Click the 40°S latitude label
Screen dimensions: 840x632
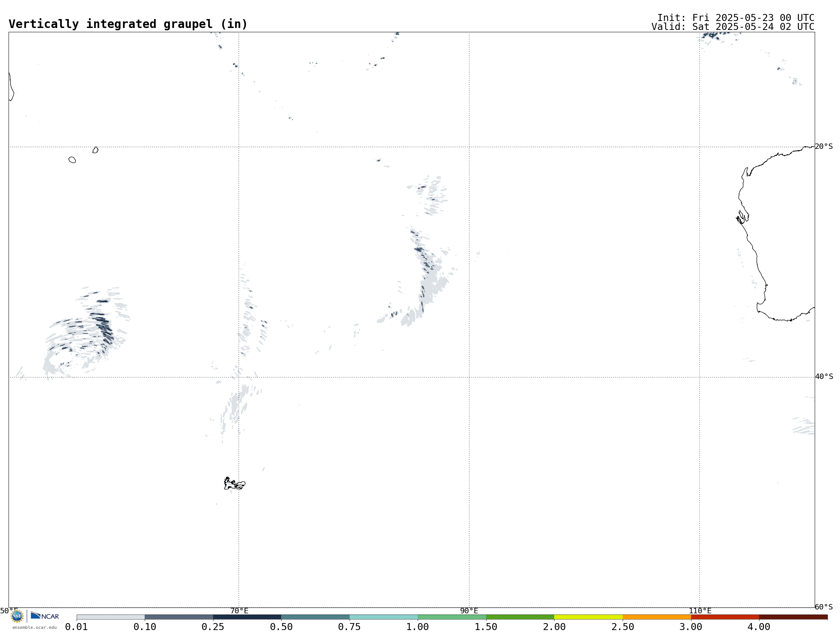point(824,377)
